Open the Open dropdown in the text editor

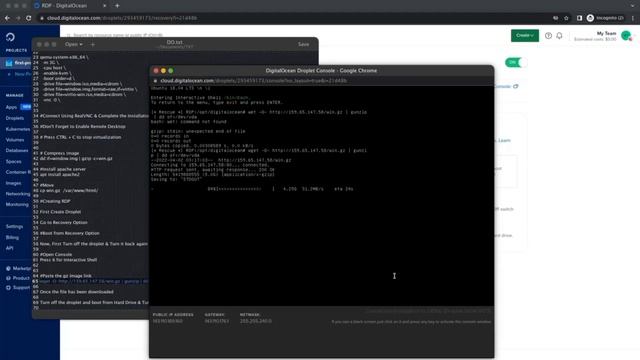coord(73,44)
